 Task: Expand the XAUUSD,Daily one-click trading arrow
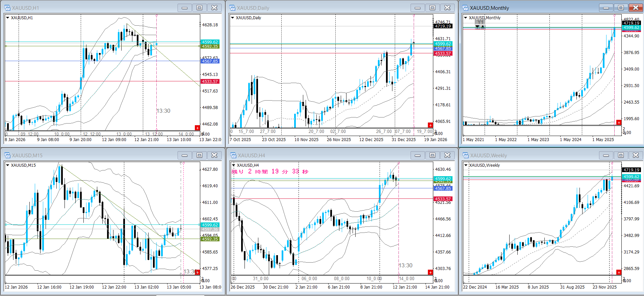coord(232,18)
